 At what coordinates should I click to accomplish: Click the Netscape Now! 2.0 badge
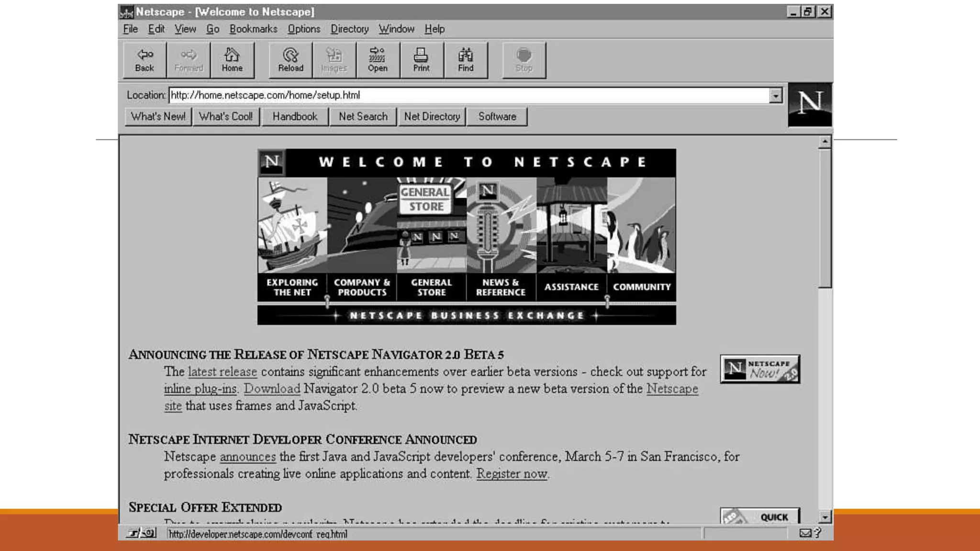point(760,369)
